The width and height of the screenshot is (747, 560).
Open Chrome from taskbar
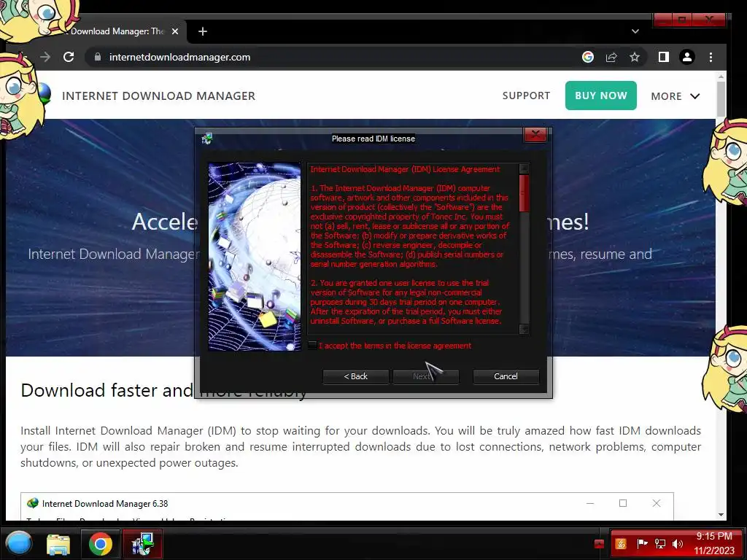click(101, 544)
